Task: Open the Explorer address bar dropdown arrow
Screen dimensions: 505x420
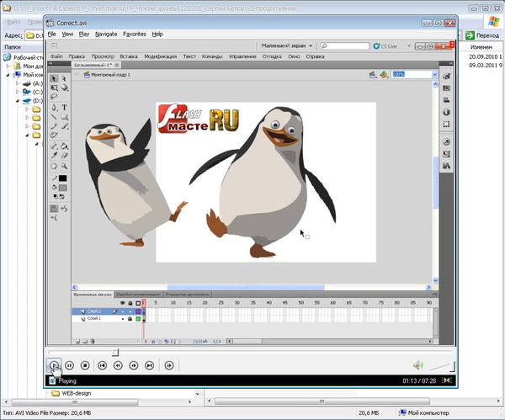Action: pyautogui.click(x=460, y=35)
